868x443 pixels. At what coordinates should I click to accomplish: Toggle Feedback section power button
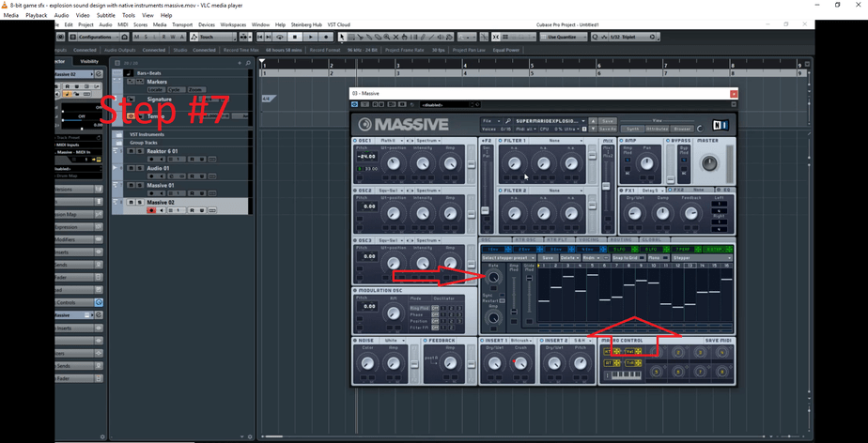426,341
